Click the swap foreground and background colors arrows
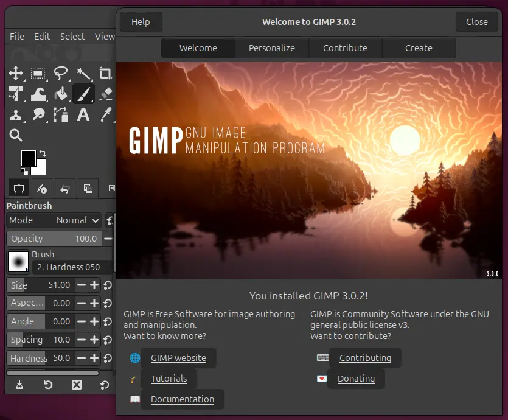Screen dimensions: 508x420 click(x=41, y=154)
